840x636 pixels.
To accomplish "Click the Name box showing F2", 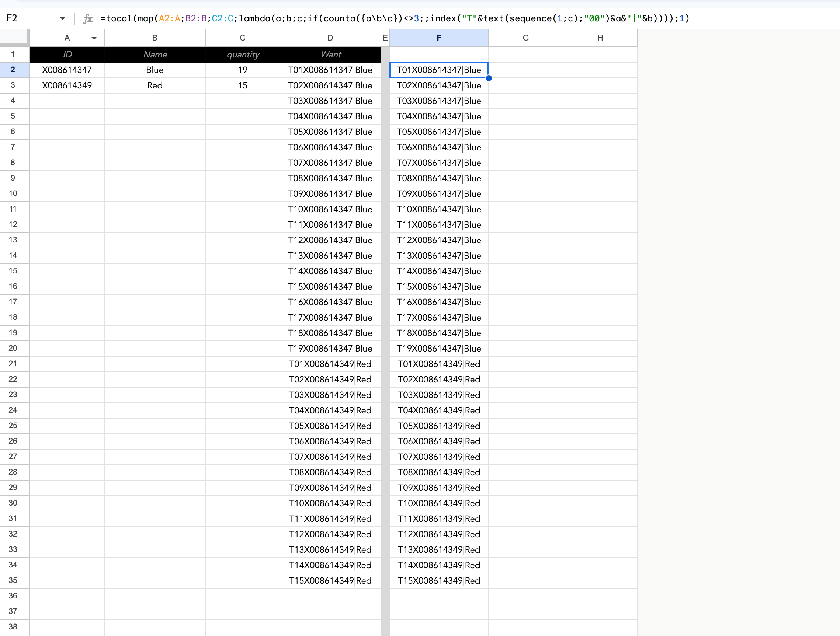I will (x=30, y=18).
